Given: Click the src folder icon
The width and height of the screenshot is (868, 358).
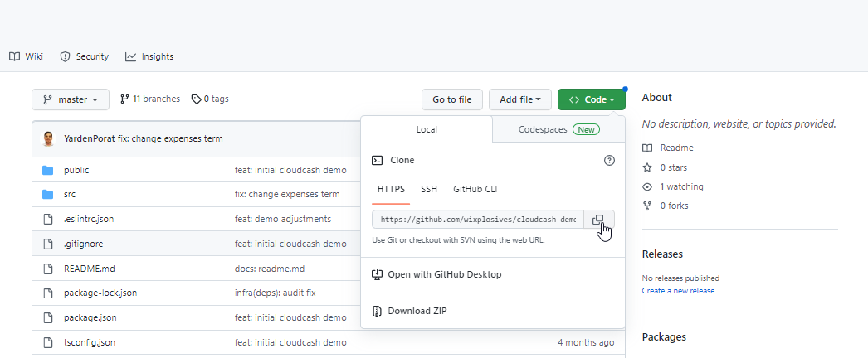Looking at the screenshot, I should coord(47,195).
